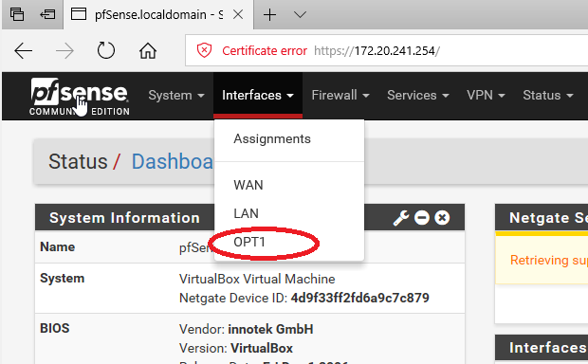
Task: Reload the page with the refresh icon
Action: point(106,50)
